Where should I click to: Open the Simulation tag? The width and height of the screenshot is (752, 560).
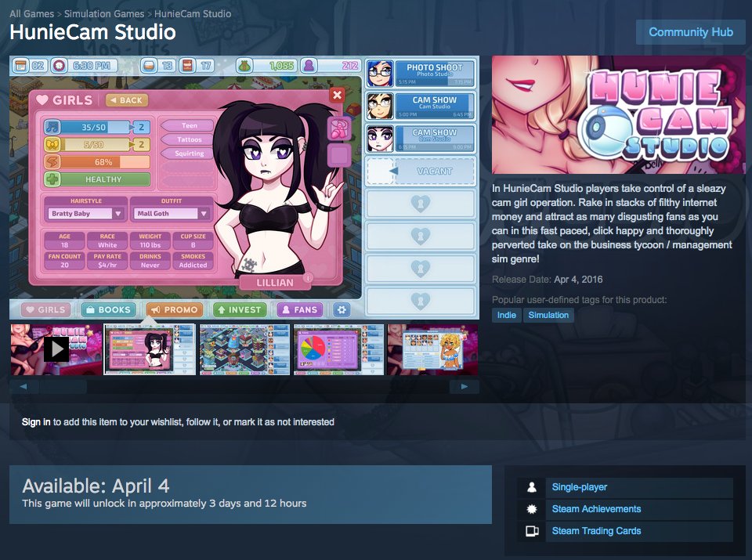(x=548, y=315)
